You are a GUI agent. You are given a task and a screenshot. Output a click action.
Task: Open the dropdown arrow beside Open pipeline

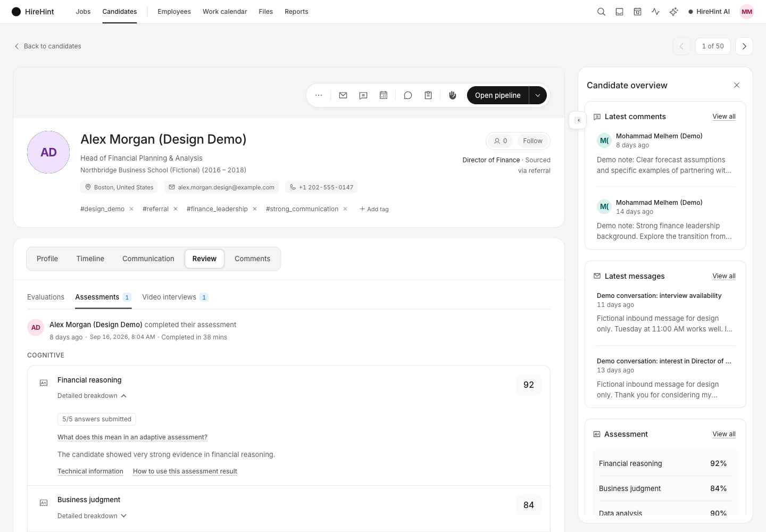538,95
